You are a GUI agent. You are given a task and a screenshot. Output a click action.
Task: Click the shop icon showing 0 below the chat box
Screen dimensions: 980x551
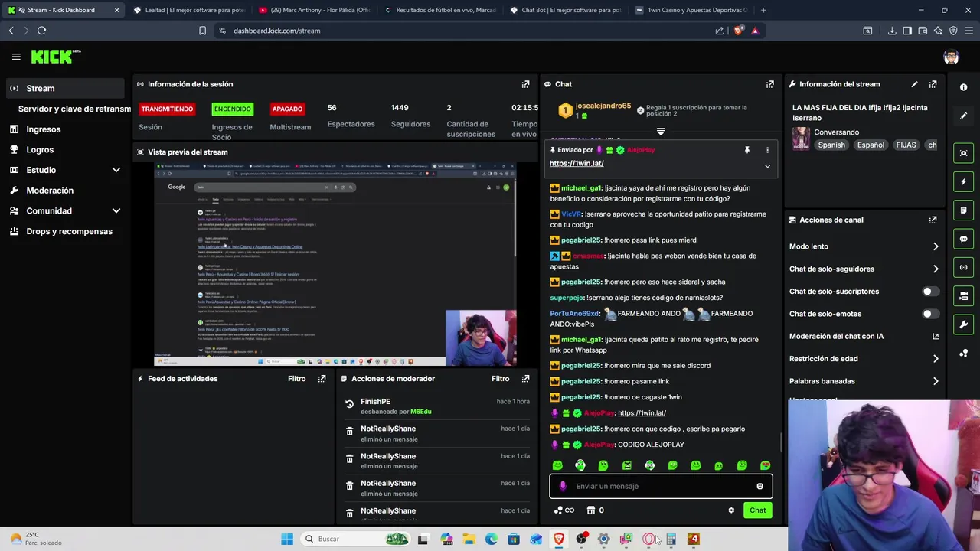595,510
